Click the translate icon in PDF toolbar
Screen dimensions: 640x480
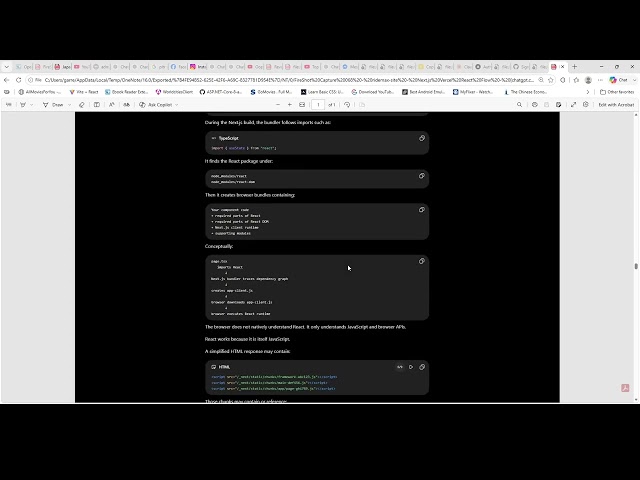[x=127, y=105]
